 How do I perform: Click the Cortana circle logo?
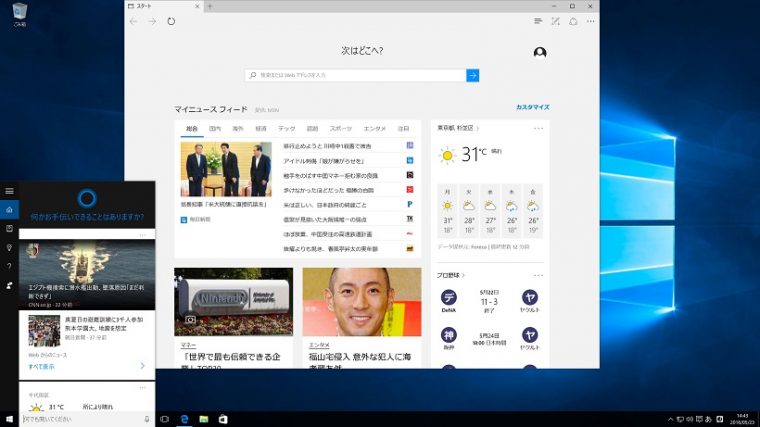pos(87,199)
